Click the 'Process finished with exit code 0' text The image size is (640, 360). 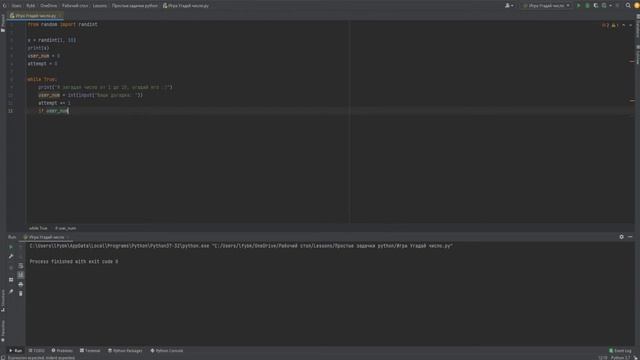click(73, 262)
